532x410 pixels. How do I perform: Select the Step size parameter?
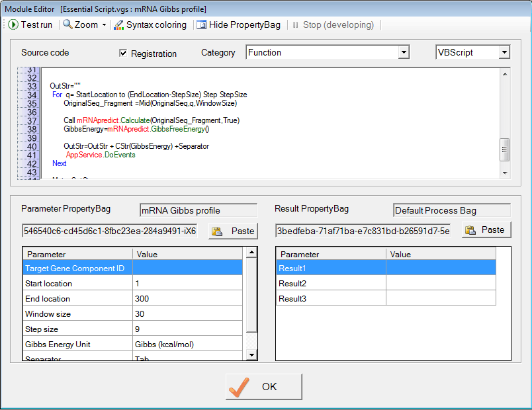click(x=77, y=329)
